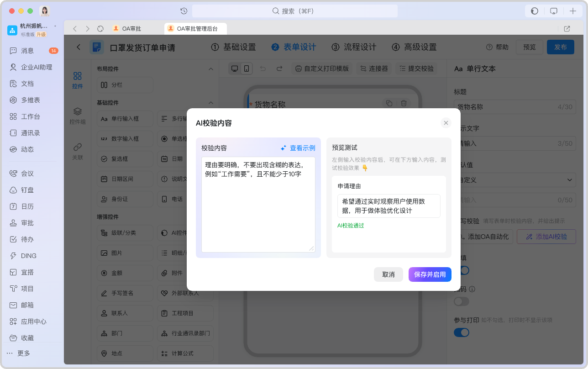Collapse 布局控件 section
Viewport: 588px width, 369px height.
tap(210, 69)
